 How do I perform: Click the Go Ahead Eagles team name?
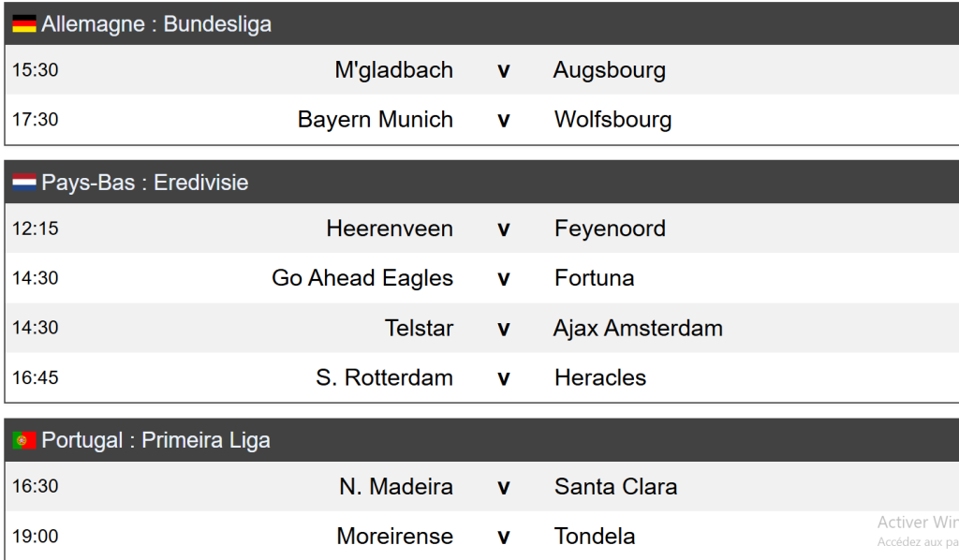362,278
